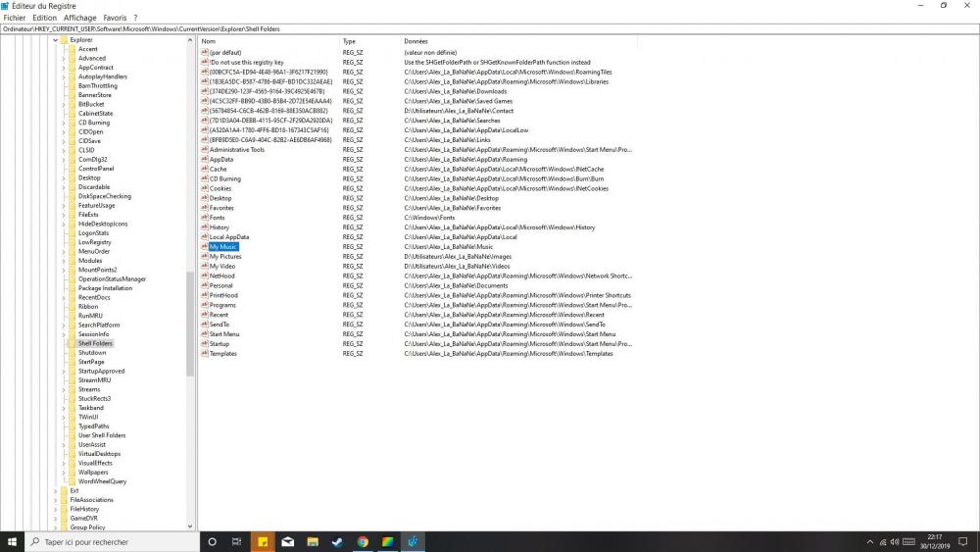
Task: Expand the Desktop key arrow
Action: 64,177
